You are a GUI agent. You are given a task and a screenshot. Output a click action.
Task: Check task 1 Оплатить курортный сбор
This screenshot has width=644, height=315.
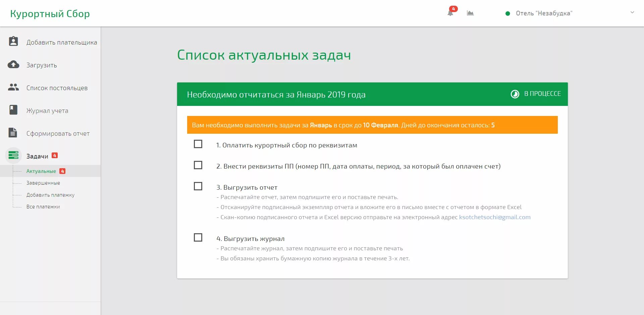pyautogui.click(x=198, y=144)
